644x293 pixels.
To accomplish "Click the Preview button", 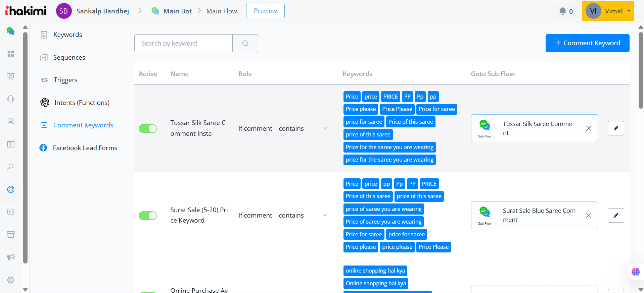I will coord(265,11).
